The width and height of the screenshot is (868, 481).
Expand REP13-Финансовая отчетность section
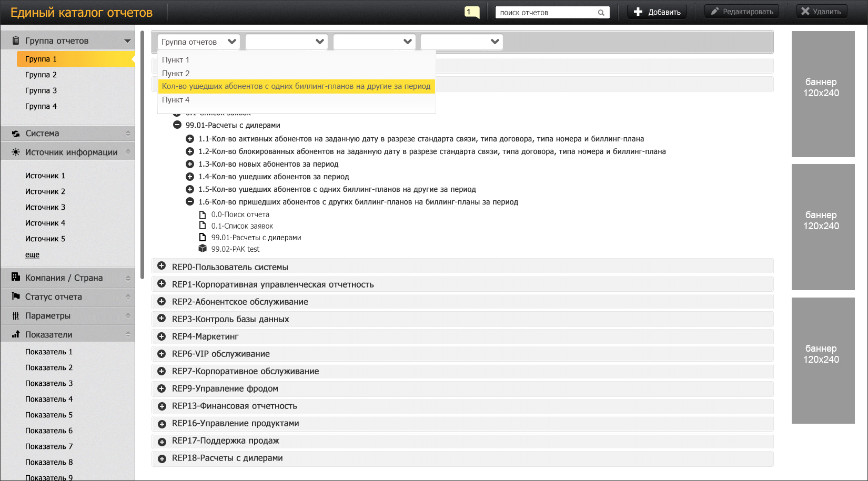162,406
